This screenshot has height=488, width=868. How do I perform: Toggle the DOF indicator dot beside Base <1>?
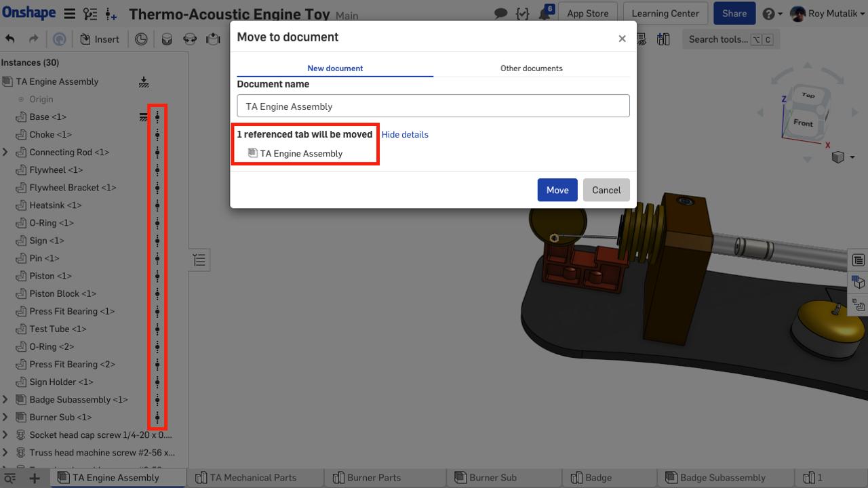(x=157, y=117)
